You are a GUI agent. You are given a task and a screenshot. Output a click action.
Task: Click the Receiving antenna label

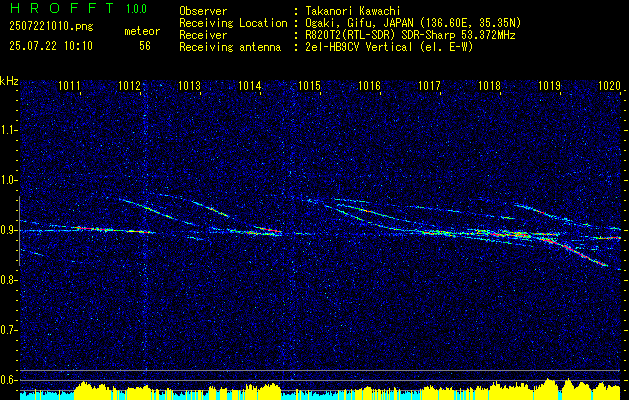[x=230, y=47]
